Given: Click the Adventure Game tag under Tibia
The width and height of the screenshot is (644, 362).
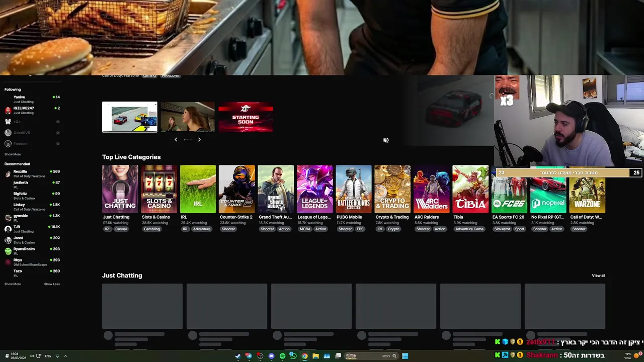Looking at the screenshot, I should 469,229.
